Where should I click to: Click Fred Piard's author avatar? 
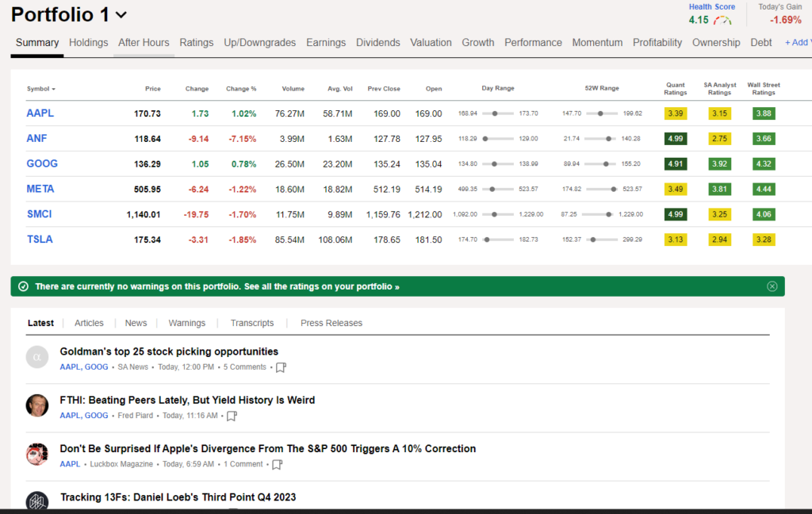click(x=37, y=405)
